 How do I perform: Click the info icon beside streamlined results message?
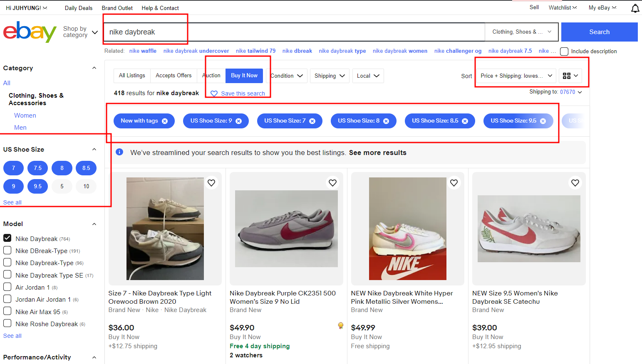coord(119,152)
